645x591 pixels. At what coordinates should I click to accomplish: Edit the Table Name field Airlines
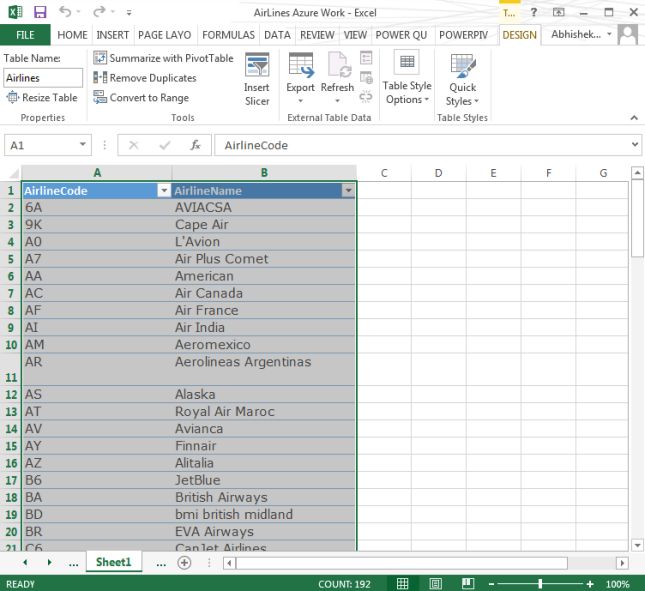click(43, 78)
